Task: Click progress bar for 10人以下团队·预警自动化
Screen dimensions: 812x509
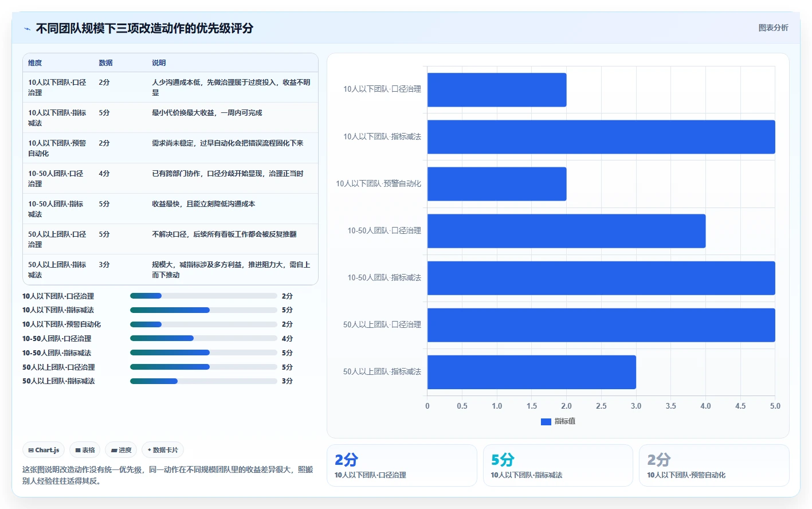Action: pos(203,324)
